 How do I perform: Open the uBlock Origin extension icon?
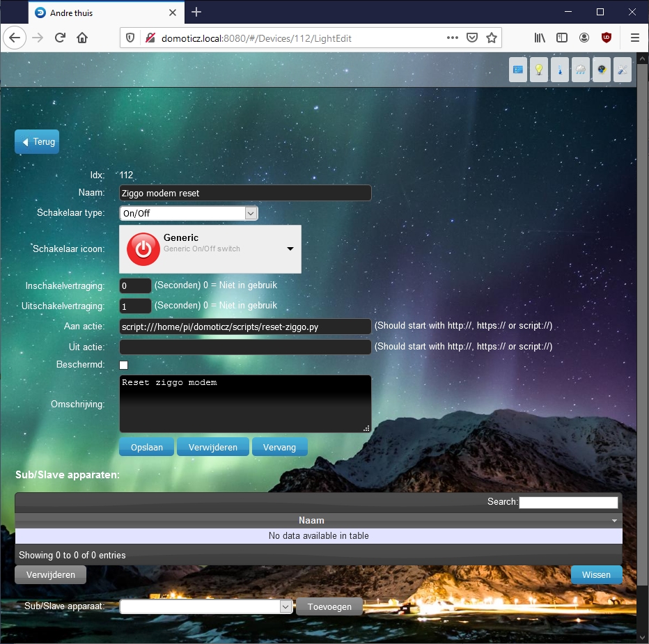607,38
